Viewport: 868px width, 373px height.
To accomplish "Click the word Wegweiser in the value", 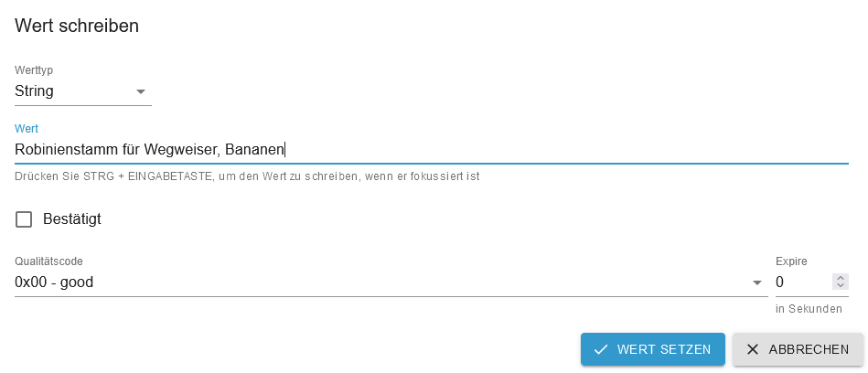I will (x=183, y=149).
